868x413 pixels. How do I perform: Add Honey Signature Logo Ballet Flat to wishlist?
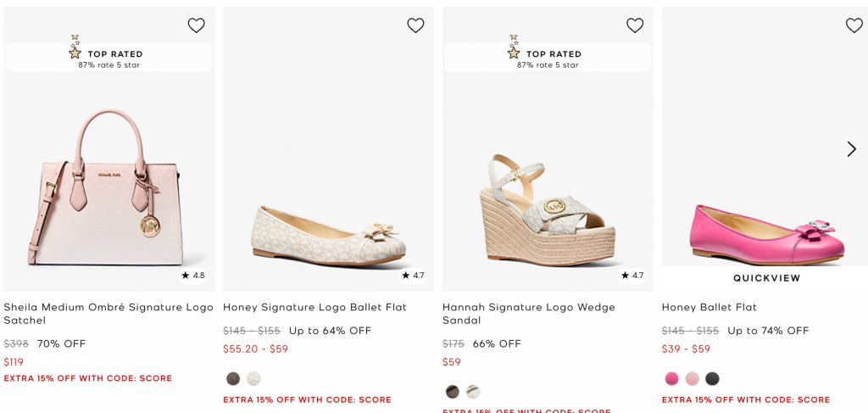tap(415, 25)
